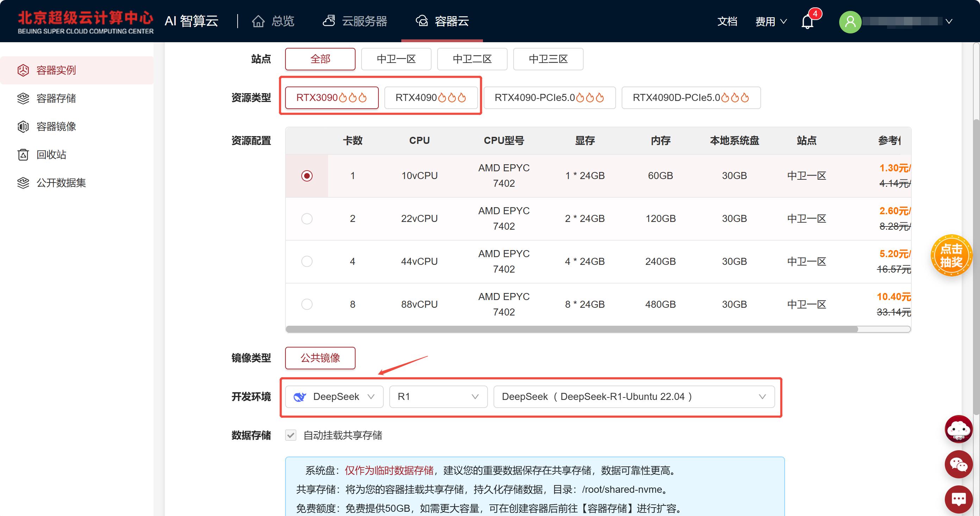
Task: Click the 回收站 recycle bin icon
Action: [23, 155]
